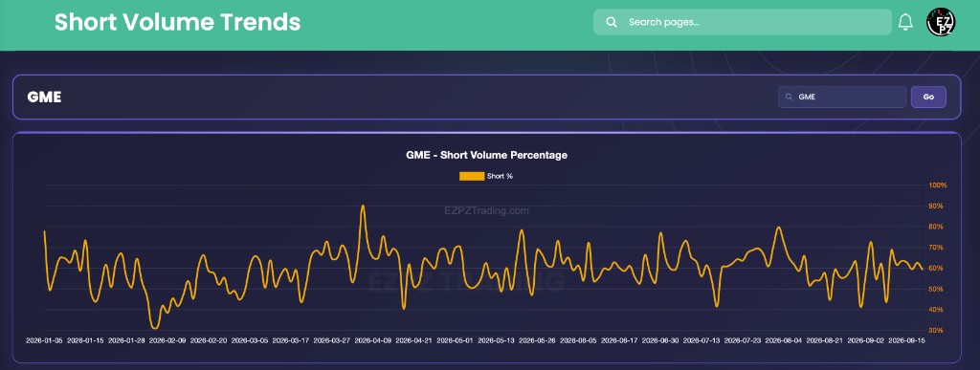Click the GME heading in the ticker card

[x=44, y=98]
